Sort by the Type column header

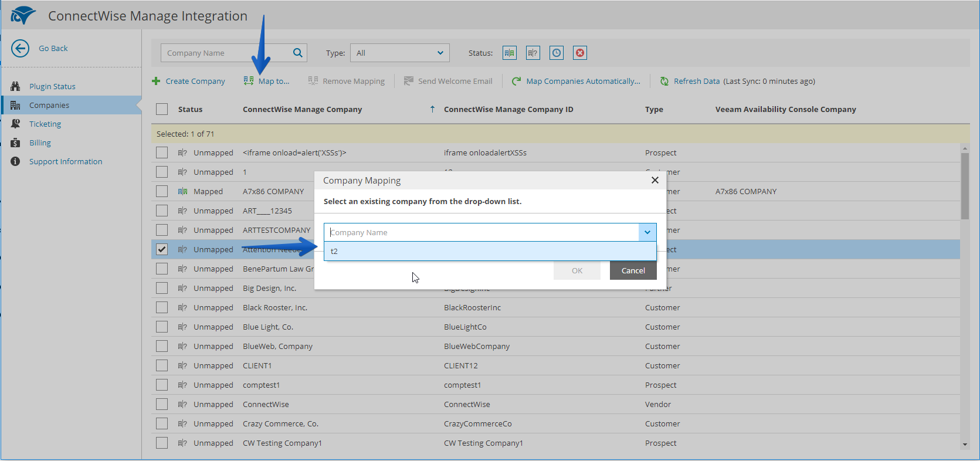pyautogui.click(x=654, y=109)
